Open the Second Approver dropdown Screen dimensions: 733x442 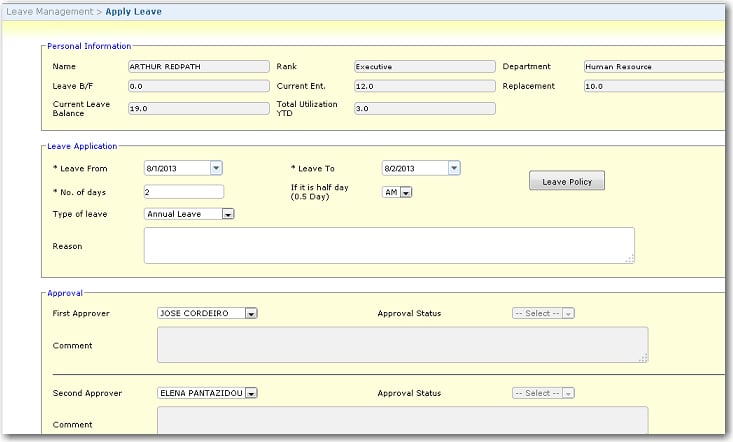pos(251,393)
